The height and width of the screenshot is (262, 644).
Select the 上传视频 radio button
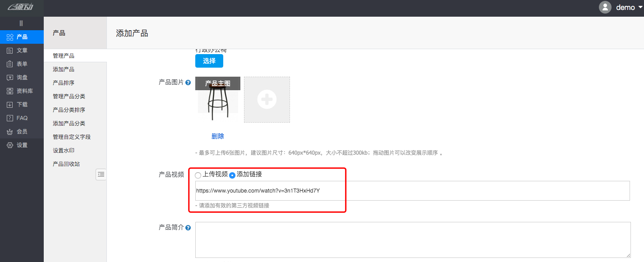pos(198,175)
